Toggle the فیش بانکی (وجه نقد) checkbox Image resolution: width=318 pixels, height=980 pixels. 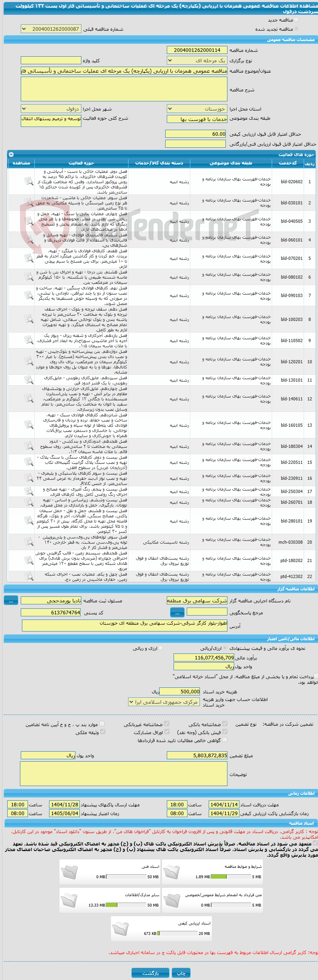pos(225,732)
